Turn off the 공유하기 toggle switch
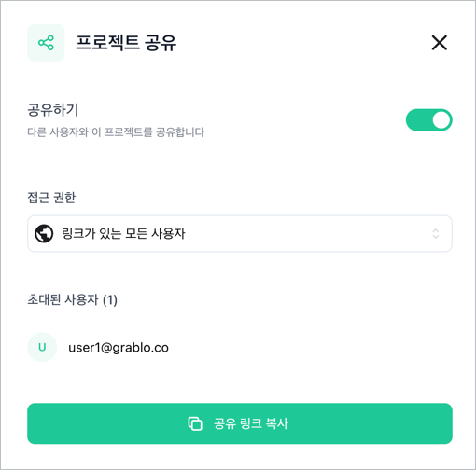Image resolution: width=476 pixels, height=470 pixels. tap(428, 120)
